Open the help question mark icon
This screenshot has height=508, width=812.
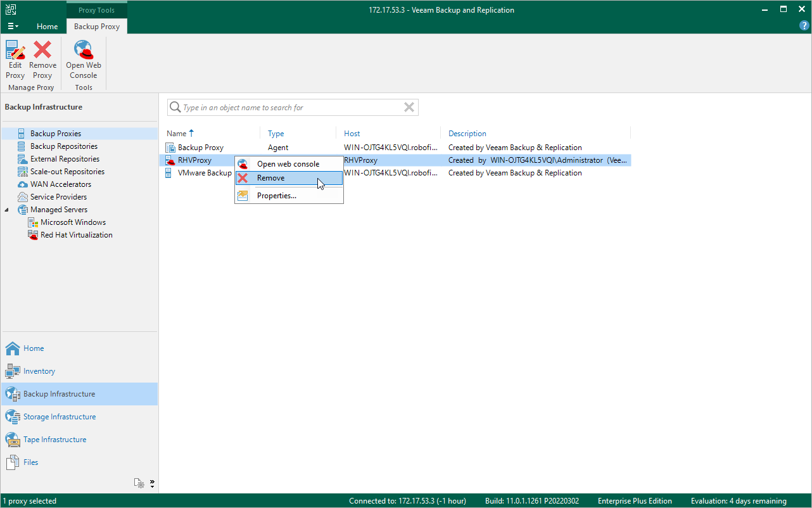pyautogui.click(x=804, y=26)
